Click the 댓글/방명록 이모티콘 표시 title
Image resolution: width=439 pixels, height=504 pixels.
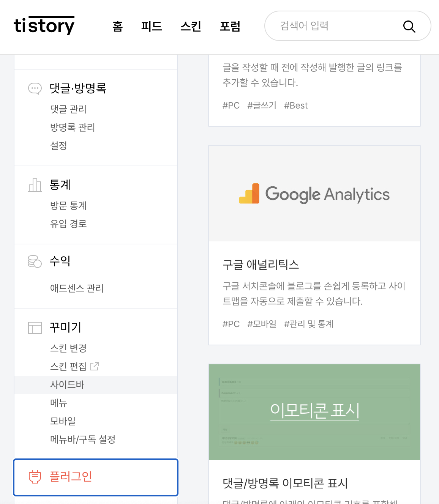coord(285,483)
